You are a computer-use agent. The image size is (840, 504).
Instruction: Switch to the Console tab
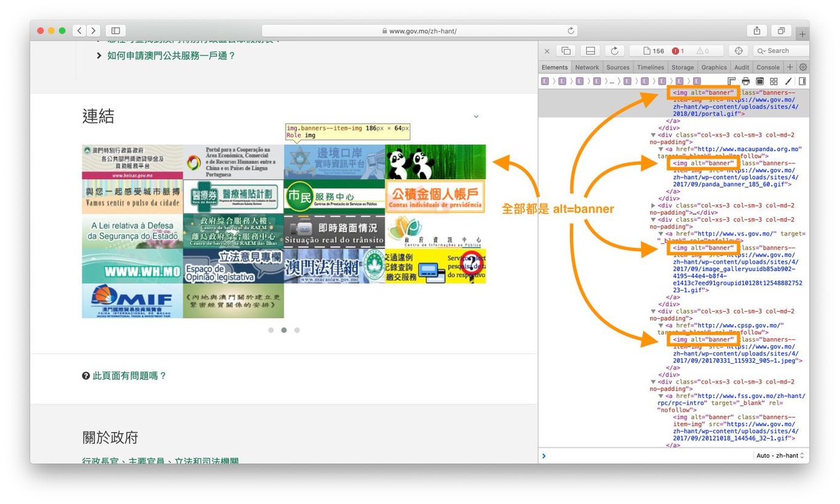pyautogui.click(x=768, y=68)
